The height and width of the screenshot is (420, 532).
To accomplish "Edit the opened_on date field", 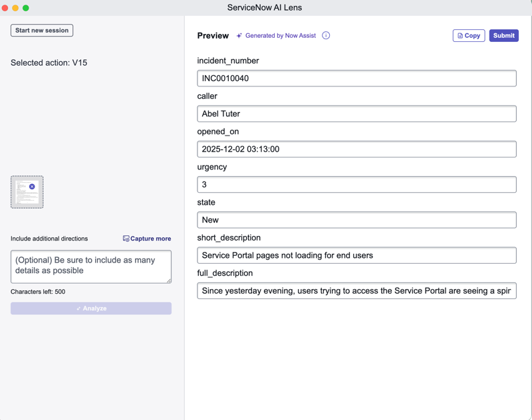I will click(x=356, y=149).
